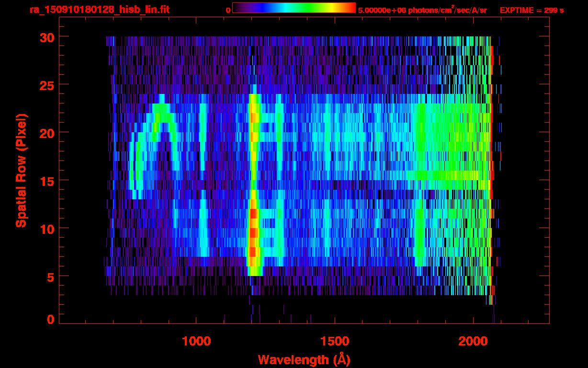Viewport: 588px width, 368px height.
Task: Select the Spatial Row (Pixel) axis label
Action: (21, 171)
